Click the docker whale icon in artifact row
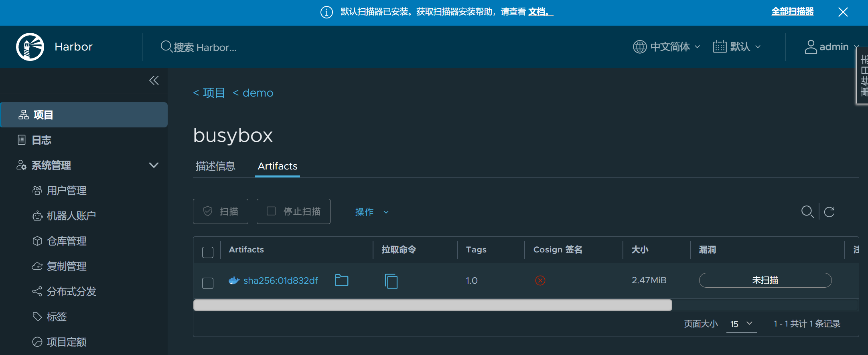 click(x=234, y=280)
